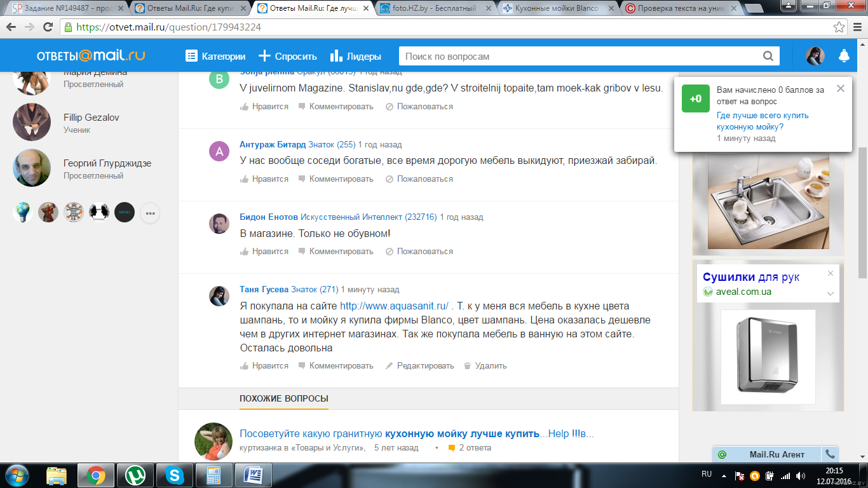The height and width of the screenshot is (488, 868).
Task: Click the search magnifier icon
Action: pos(768,56)
